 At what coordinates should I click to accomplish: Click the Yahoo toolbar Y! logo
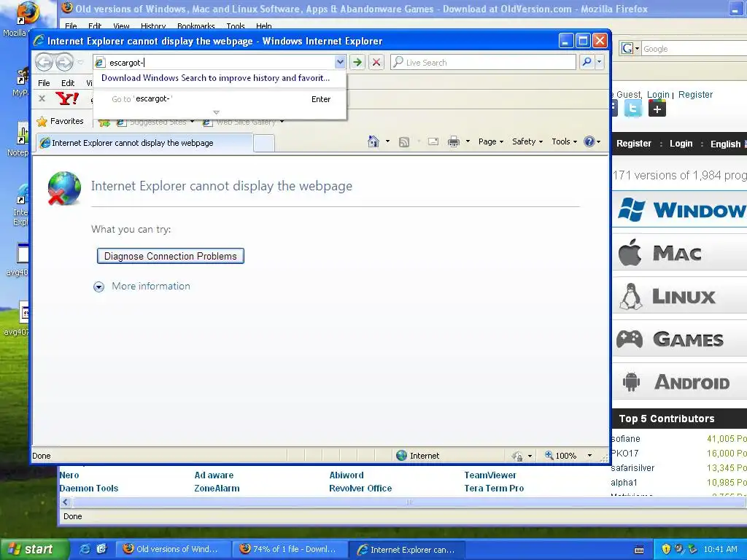67,98
